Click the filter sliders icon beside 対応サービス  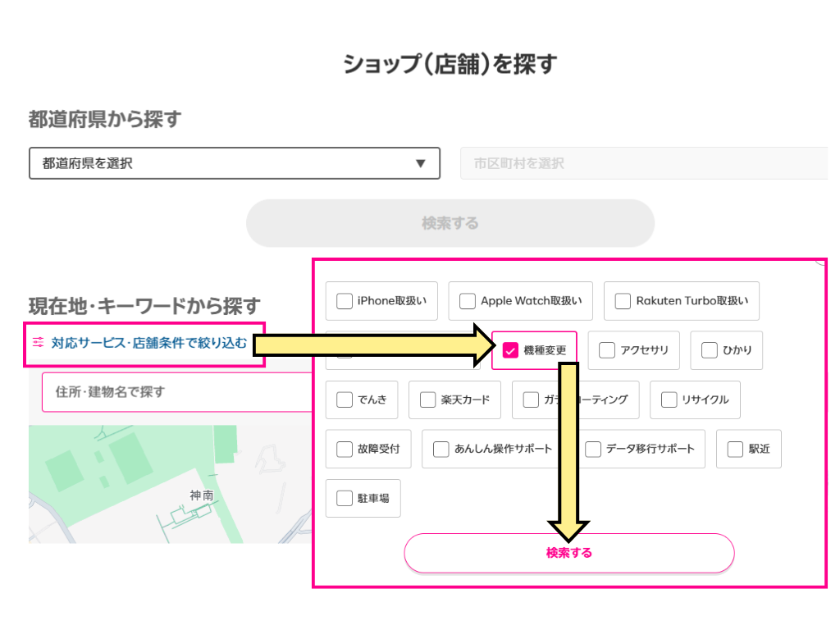(38, 343)
